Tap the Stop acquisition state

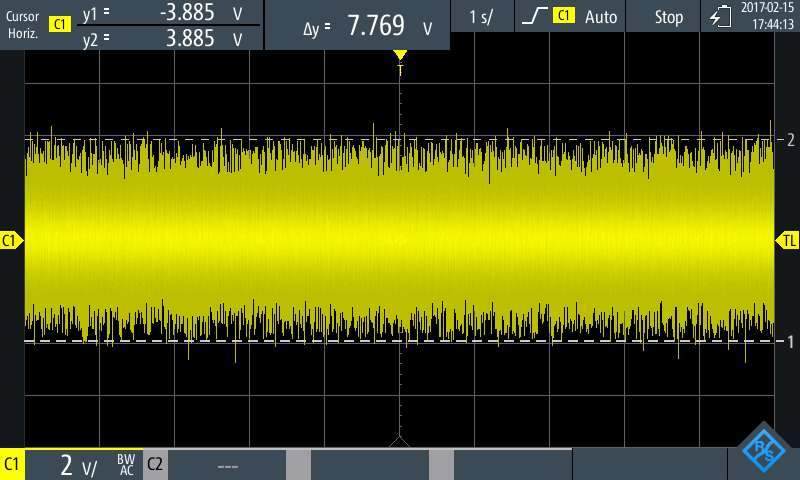668,17
